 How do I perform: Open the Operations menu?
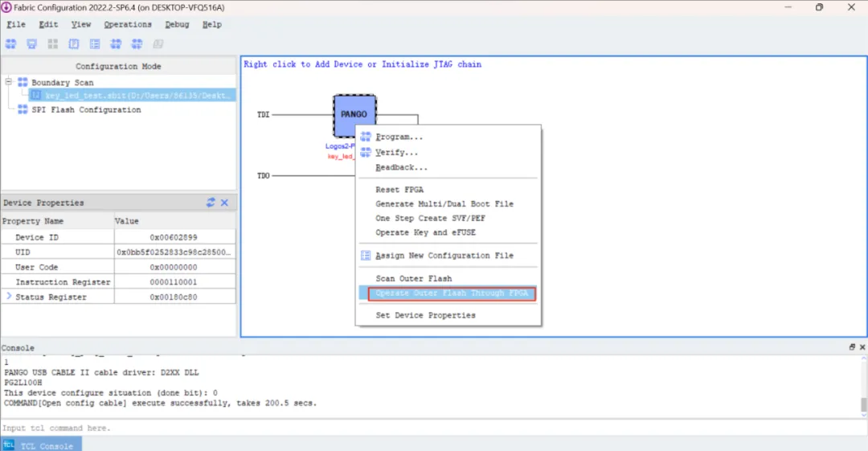coord(128,24)
